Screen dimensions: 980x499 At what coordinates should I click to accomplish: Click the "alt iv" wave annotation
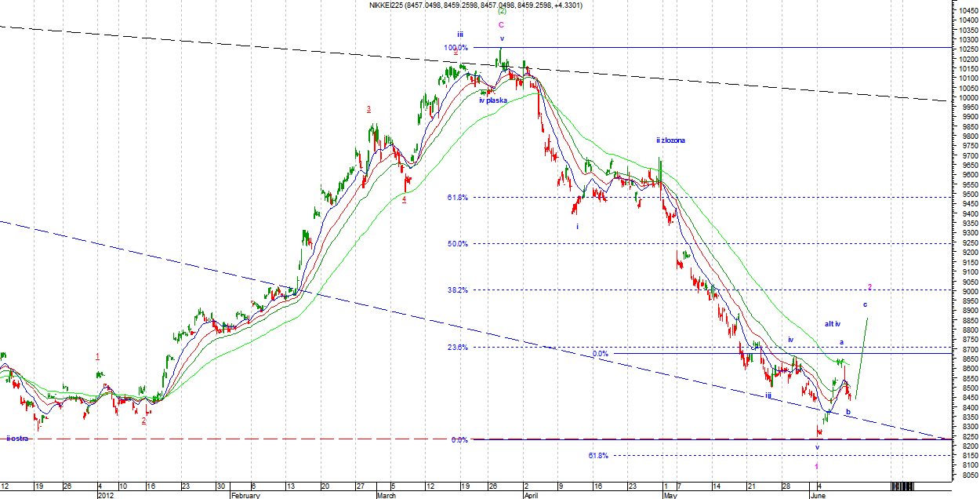click(x=832, y=324)
